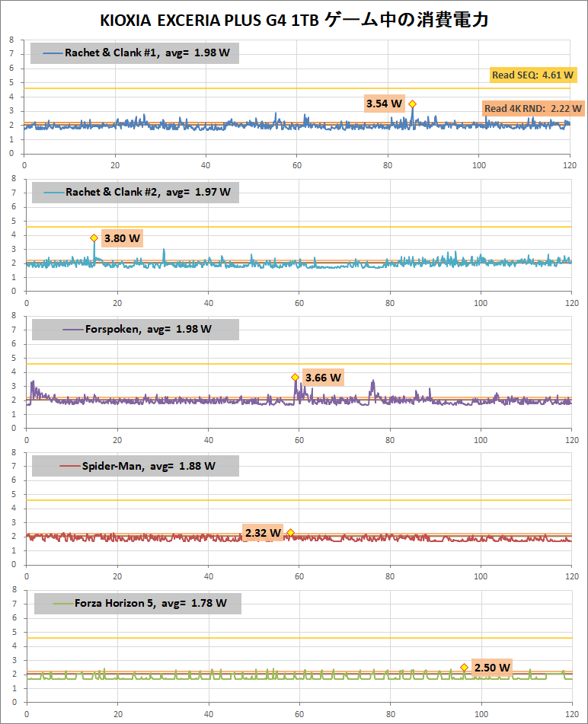Select the 'Spider-Man, avg= 1.88 W' legend
Viewport: 588px width, 724px height.
coord(136,466)
